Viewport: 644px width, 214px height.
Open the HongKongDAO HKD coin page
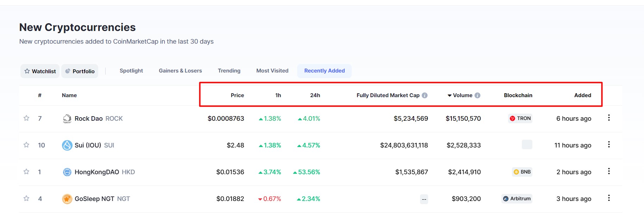pyautogui.click(x=105, y=172)
